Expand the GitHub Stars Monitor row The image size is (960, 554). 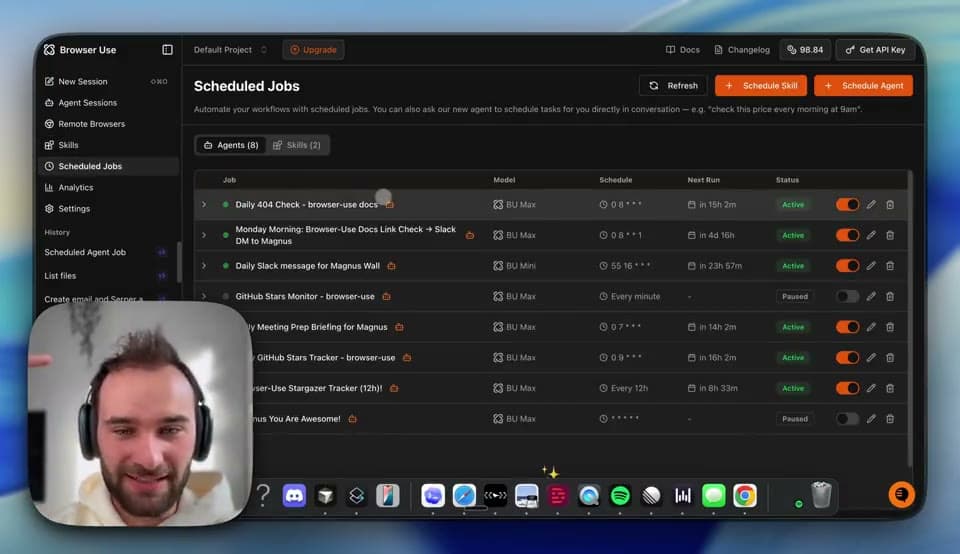tap(204, 296)
